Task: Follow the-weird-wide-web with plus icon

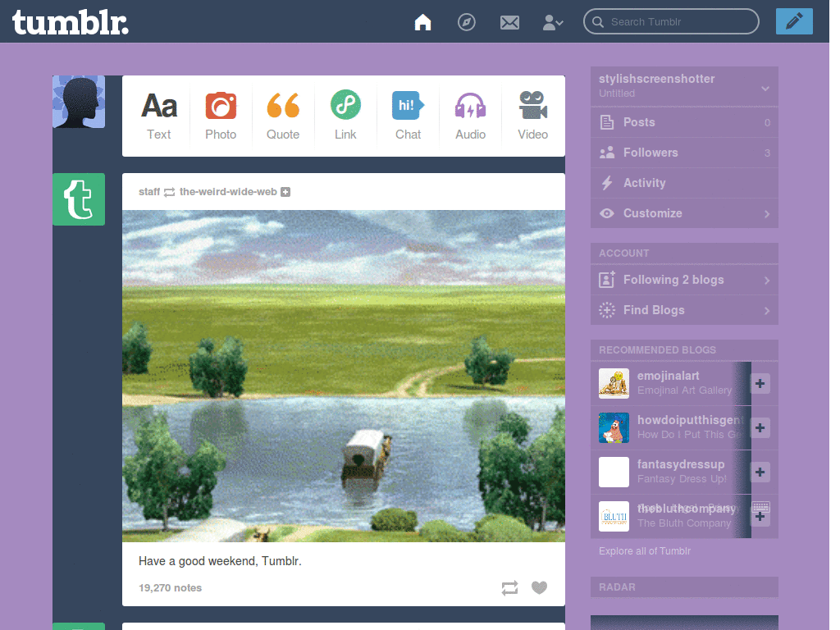Action: pos(285,192)
